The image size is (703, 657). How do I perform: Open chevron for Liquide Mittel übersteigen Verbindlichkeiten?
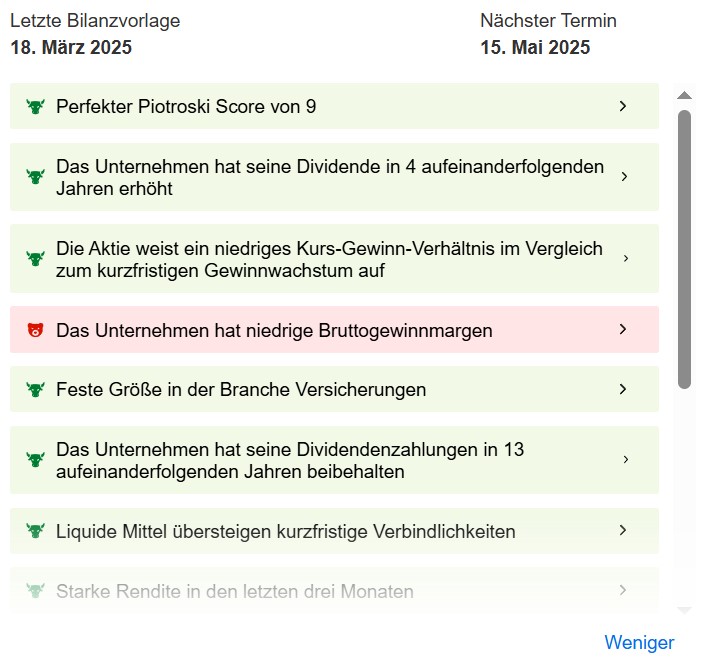tap(623, 531)
